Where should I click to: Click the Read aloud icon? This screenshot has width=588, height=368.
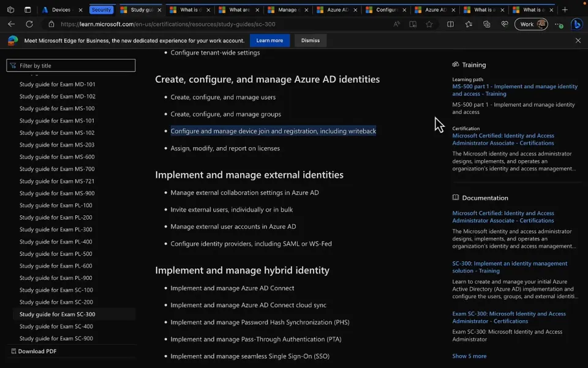(396, 24)
